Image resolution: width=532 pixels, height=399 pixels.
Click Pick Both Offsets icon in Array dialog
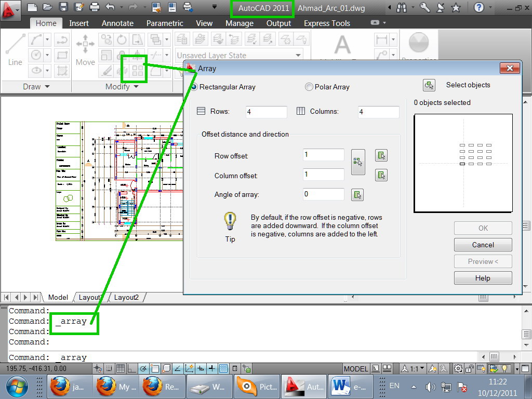(x=358, y=162)
